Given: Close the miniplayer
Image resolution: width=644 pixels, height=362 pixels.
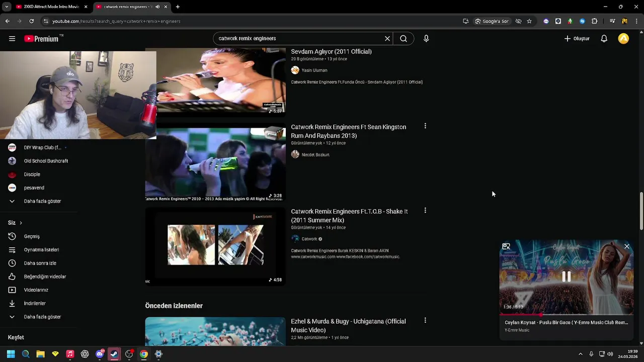Looking at the screenshot, I should coord(627,246).
